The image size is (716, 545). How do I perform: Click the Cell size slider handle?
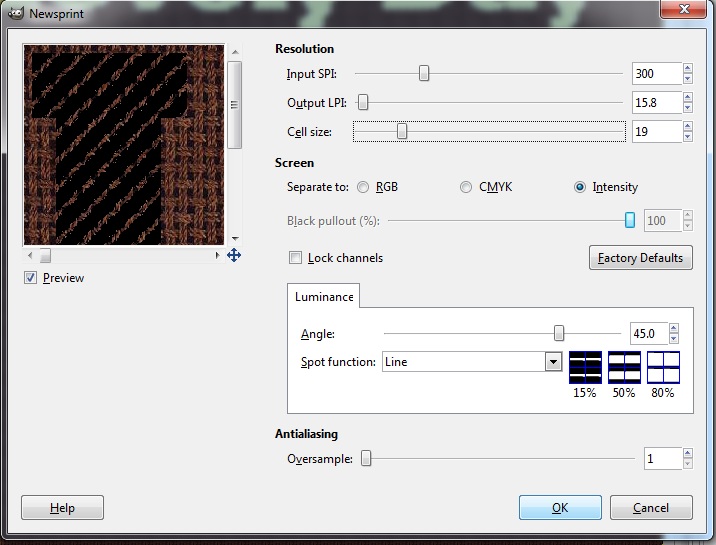[402, 131]
